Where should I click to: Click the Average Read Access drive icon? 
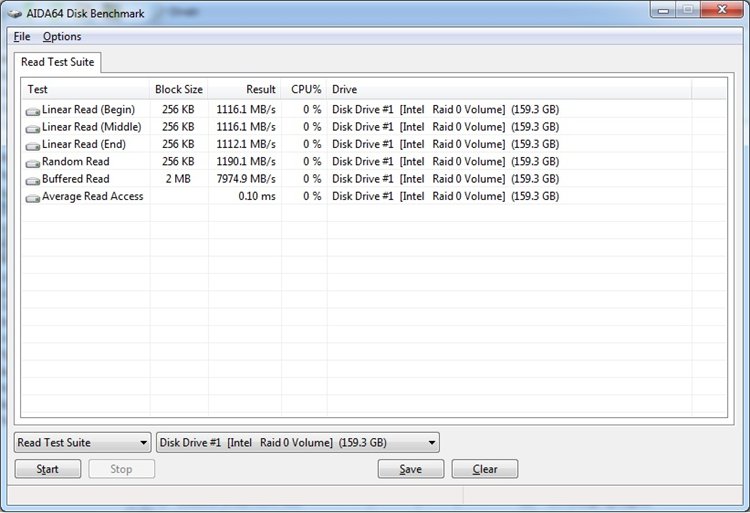[33, 198]
